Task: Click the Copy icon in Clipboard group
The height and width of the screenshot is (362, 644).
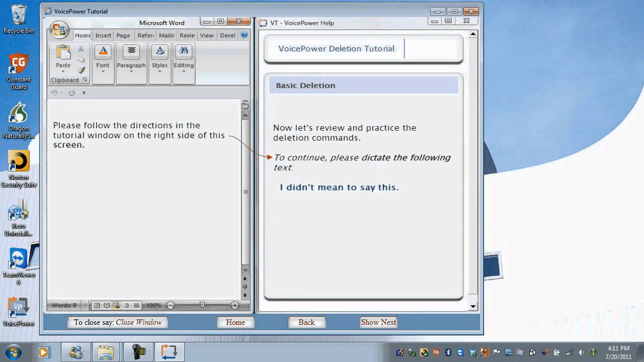Action: pyautogui.click(x=81, y=59)
